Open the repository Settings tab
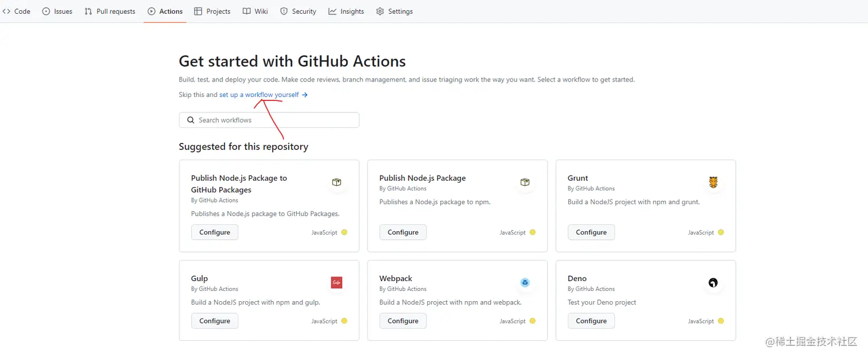 [x=394, y=11]
